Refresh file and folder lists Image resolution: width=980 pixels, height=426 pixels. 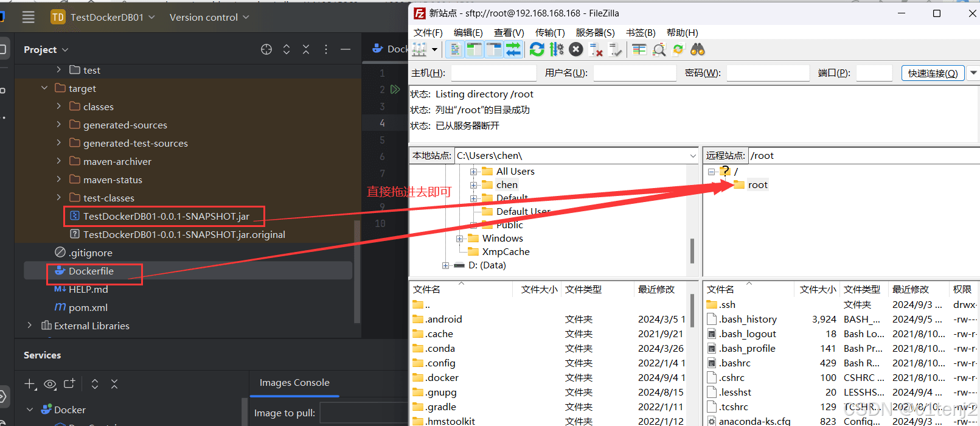[537, 49]
